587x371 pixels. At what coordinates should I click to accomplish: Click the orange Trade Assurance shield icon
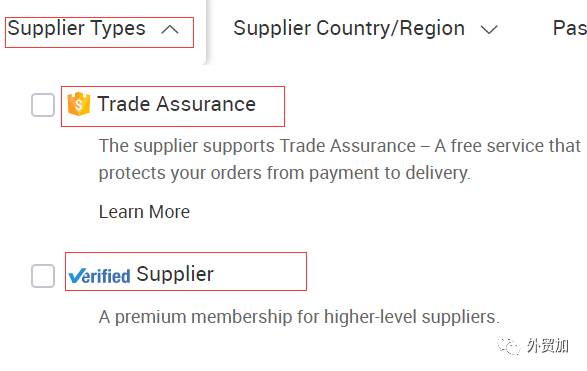[x=79, y=104]
